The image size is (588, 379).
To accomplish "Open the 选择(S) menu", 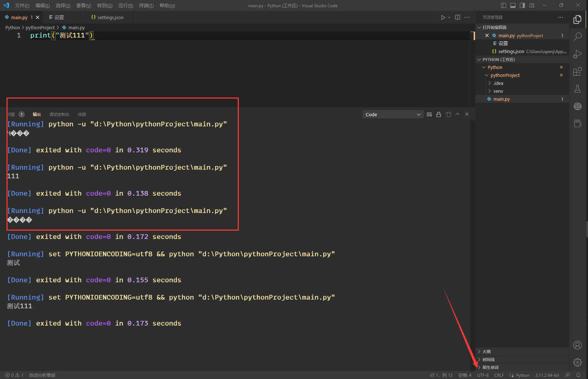I will 63,5.
